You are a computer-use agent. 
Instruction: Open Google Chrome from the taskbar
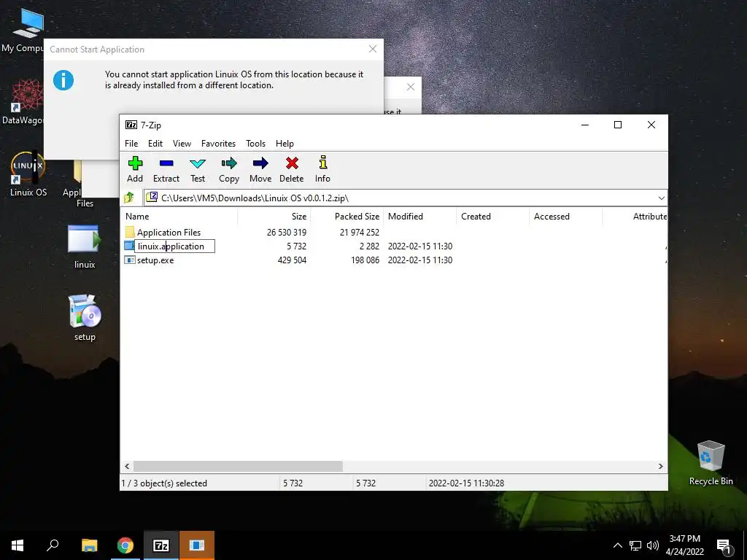125,545
